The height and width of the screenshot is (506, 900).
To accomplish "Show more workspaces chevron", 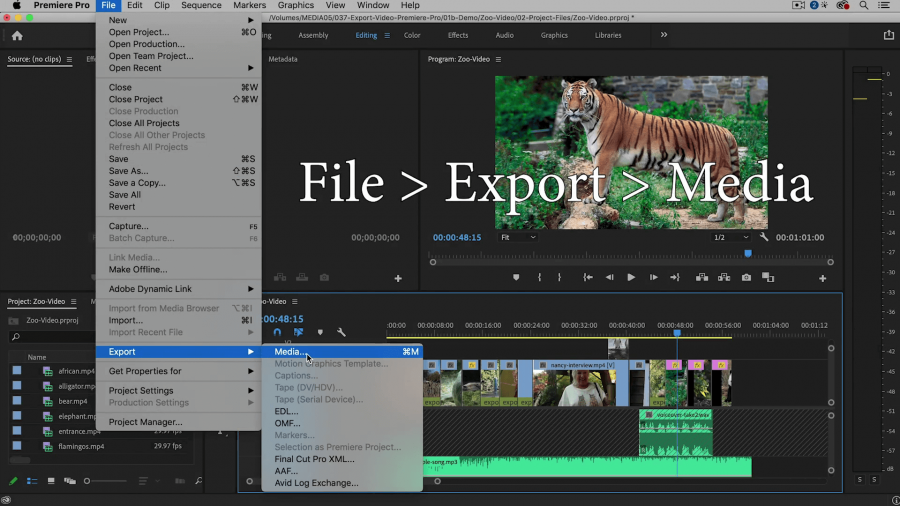I will point(664,35).
